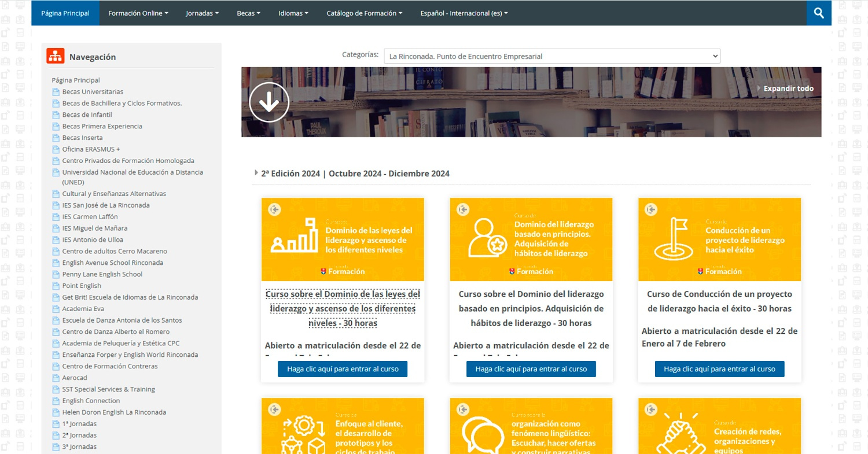Open IES San José de La Rinconada
The width and height of the screenshot is (868, 454).
106,205
